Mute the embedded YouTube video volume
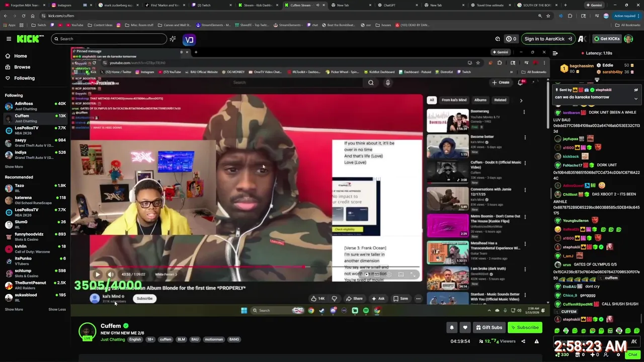The image size is (644, 362). click(x=111, y=275)
